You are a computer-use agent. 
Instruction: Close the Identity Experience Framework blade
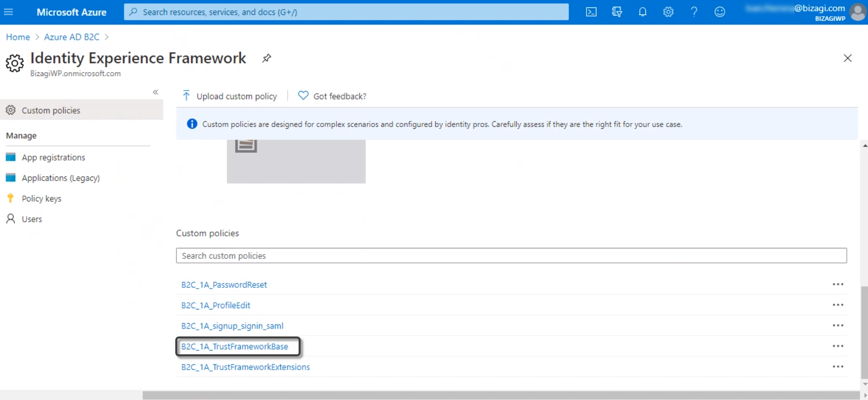pyautogui.click(x=848, y=58)
